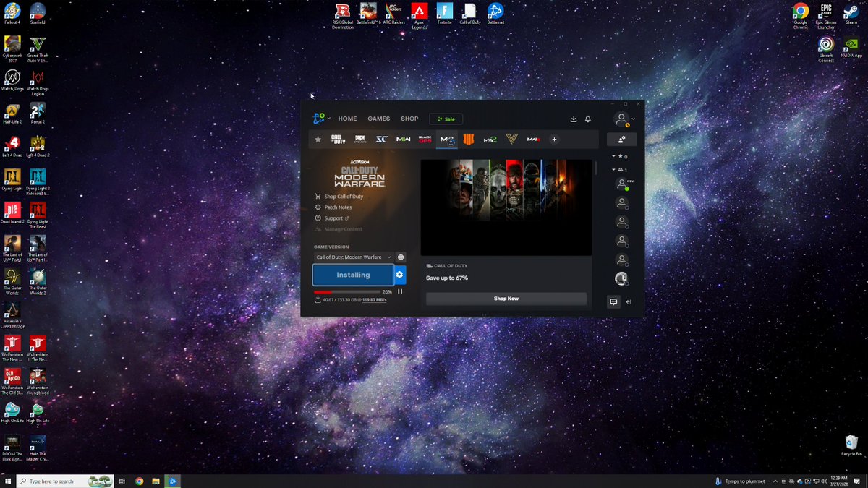This screenshot has height=488, width=868.
Task: Click the Ubisoft Connect desktop shortcut
Action: tap(826, 49)
